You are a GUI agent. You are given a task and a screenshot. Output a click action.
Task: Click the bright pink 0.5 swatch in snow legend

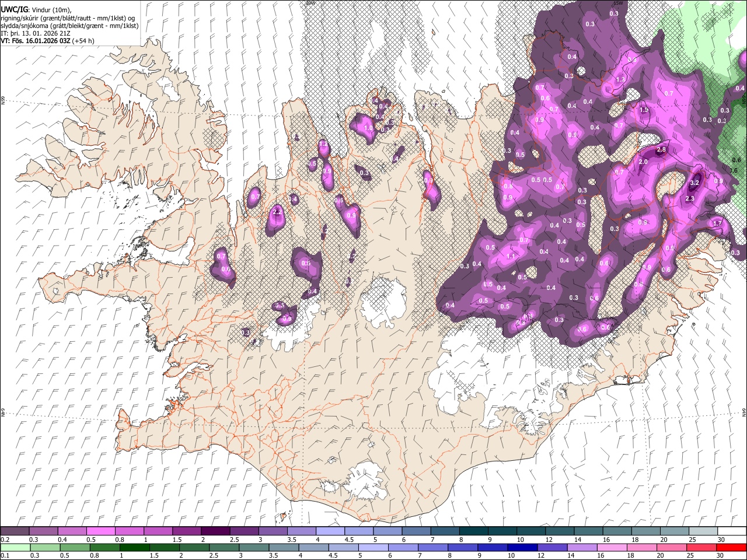pos(100,531)
